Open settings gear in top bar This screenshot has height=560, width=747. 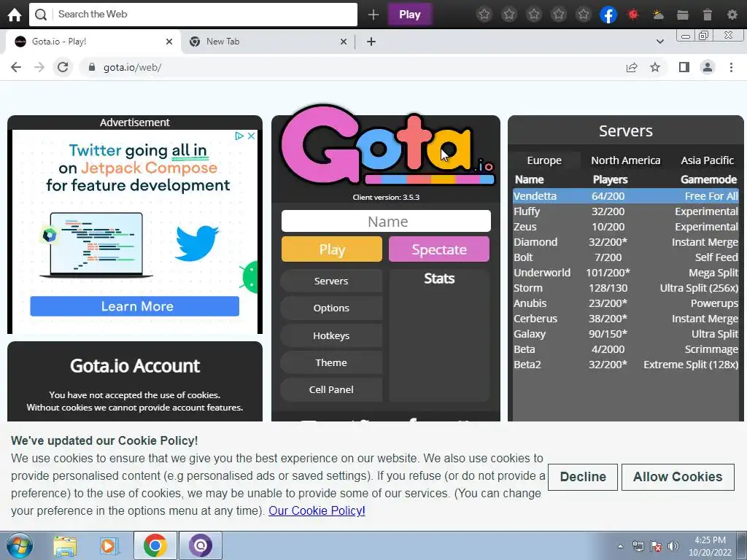(732, 15)
